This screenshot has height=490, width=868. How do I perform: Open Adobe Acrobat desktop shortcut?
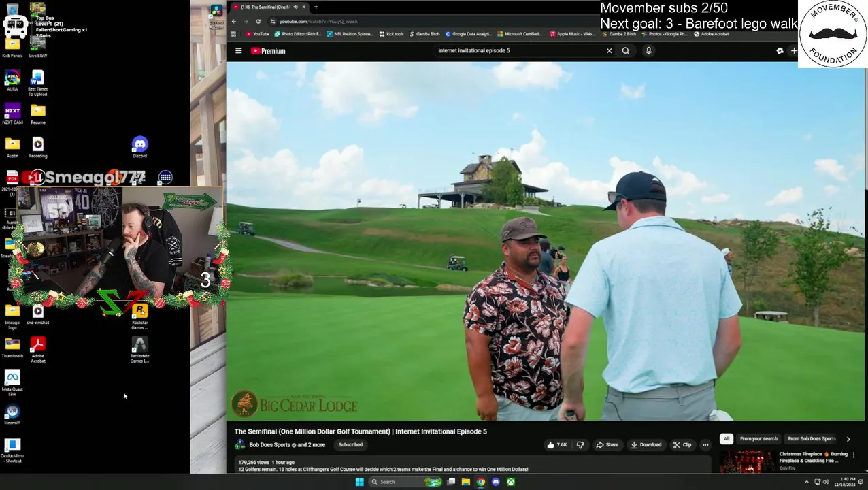38,350
